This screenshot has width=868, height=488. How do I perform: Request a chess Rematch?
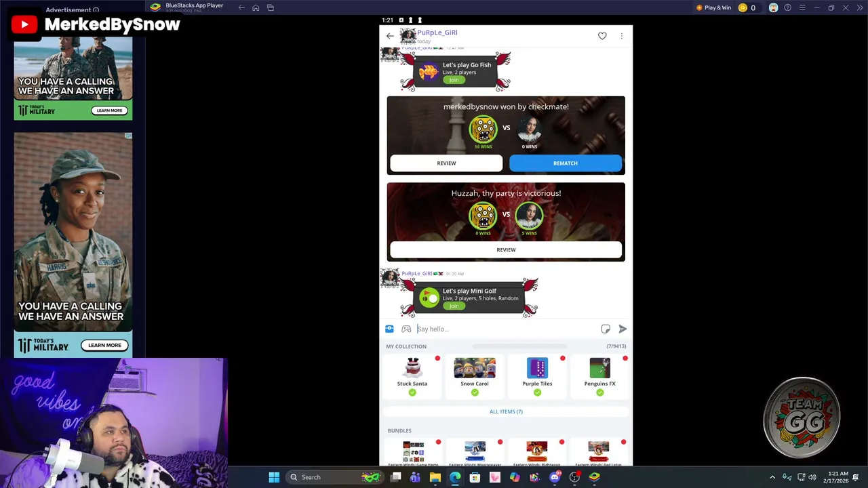(x=566, y=163)
